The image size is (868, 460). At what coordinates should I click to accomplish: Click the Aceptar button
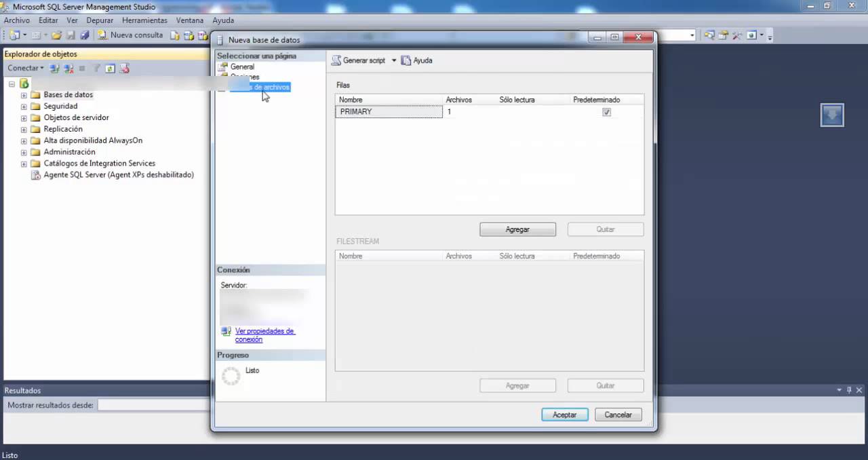click(565, 415)
